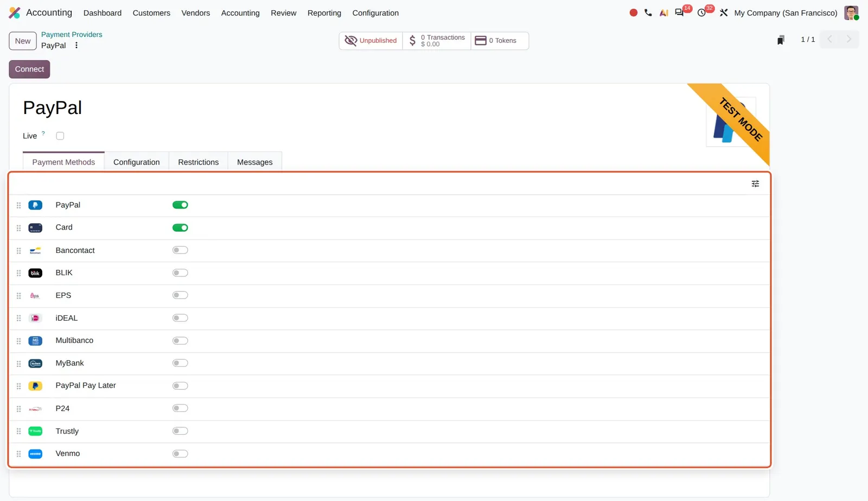Disable the PayPal payment method toggle

pos(180,205)
